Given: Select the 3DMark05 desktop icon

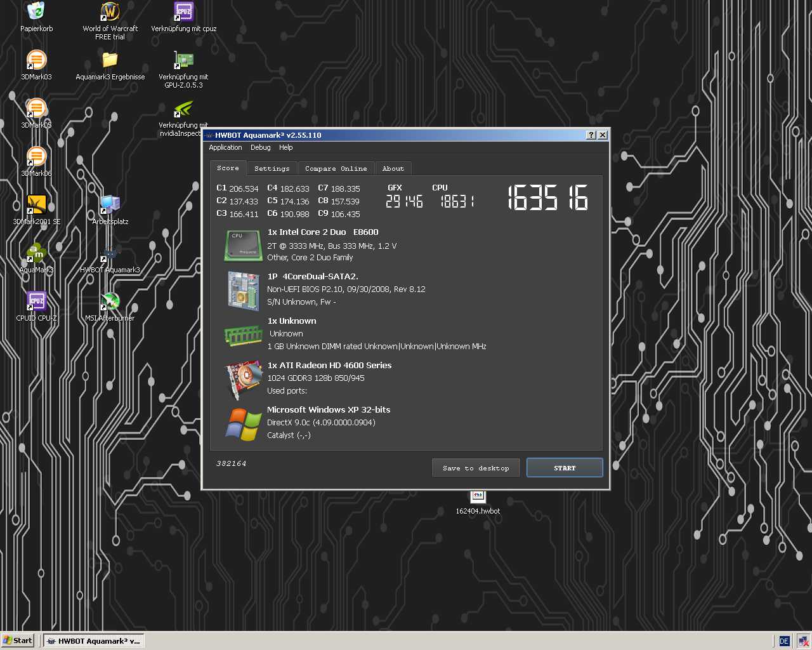Looking at the screenshot, I should click(36, 108).
